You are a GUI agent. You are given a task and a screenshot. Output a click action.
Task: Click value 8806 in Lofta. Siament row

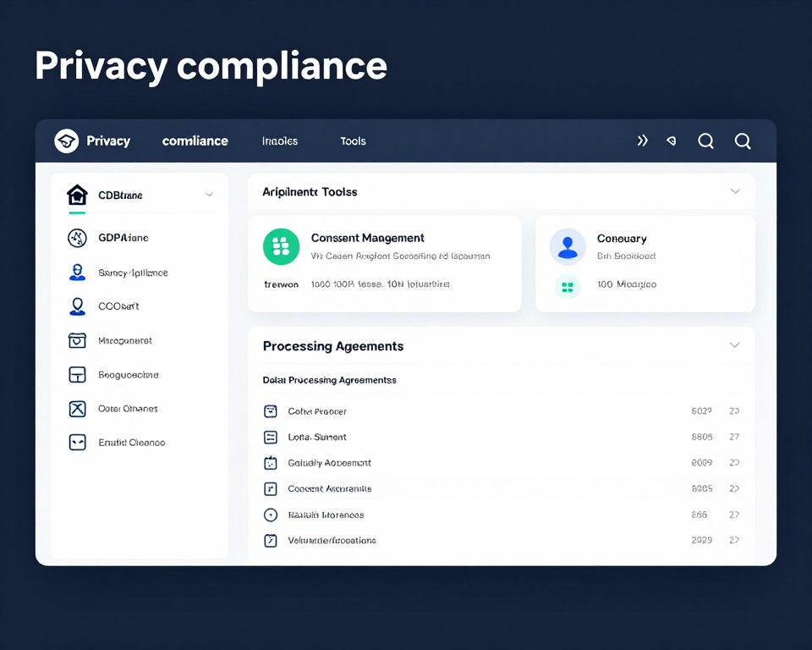(x=702, y=437)
